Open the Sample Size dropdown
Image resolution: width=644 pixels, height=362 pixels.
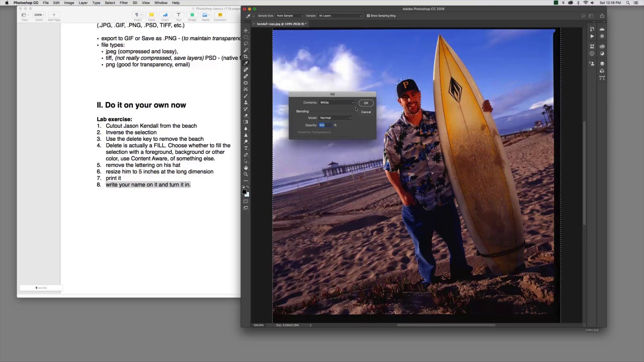(x=290, y=16)
